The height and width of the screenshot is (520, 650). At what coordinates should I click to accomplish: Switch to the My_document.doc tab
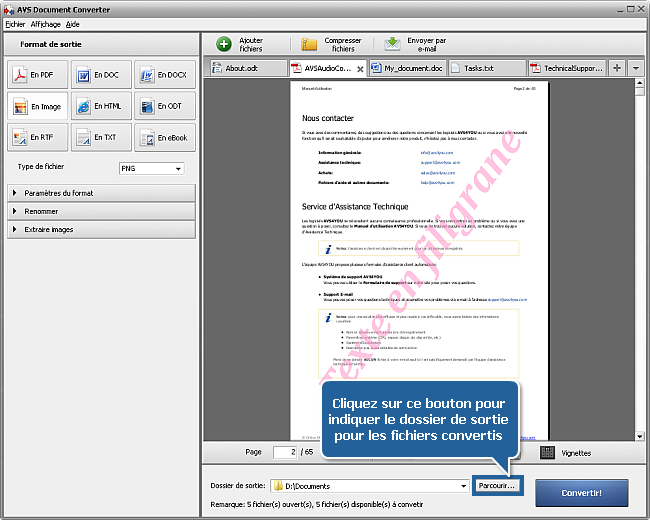[408, 68]
